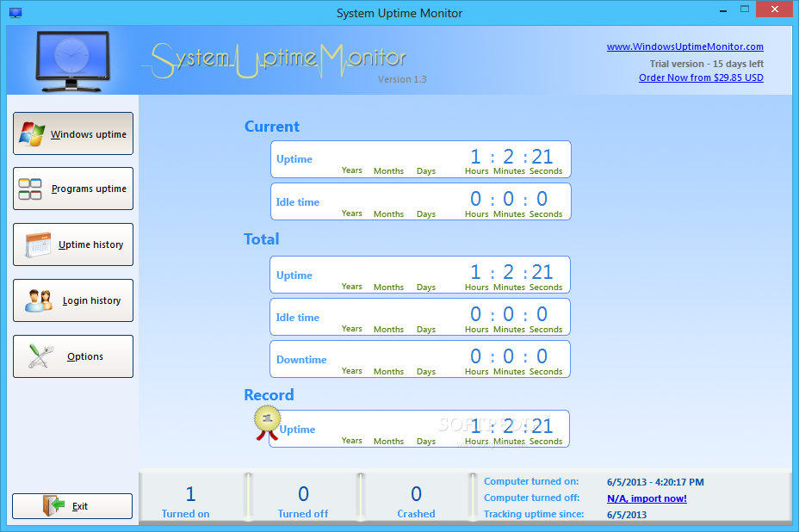Click the users icon on Login history
This screenshot has width=799, height=532.
click(39, 300)
